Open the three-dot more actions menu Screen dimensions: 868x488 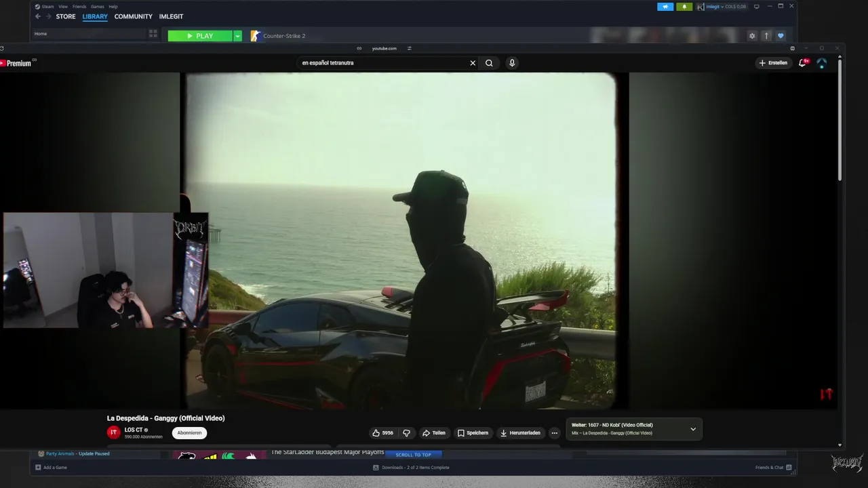click(x=554, y=433)
